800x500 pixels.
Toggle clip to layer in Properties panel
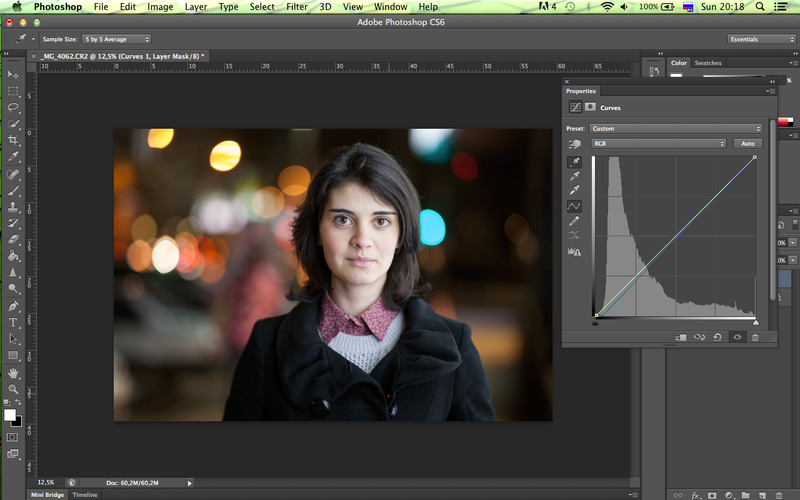[681, 338]
